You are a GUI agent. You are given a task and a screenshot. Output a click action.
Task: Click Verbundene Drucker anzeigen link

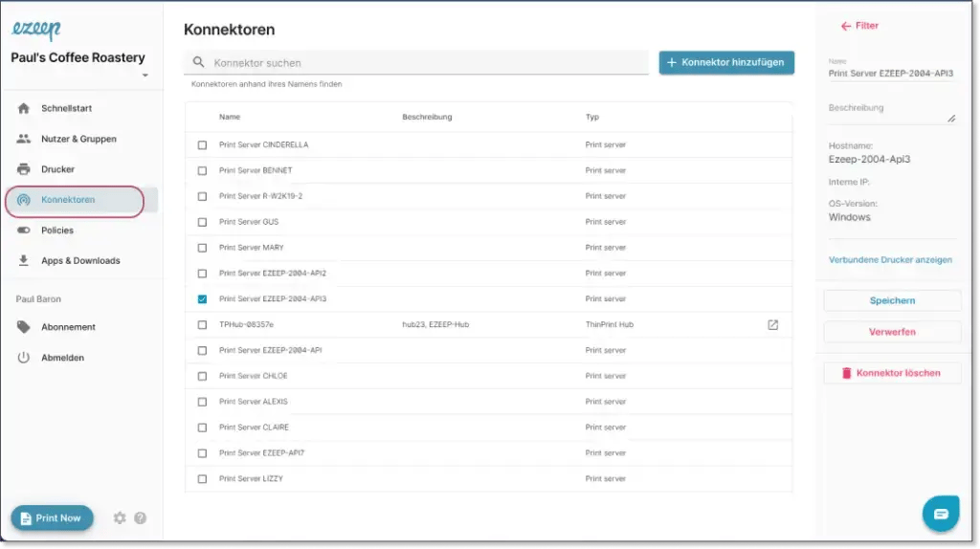click(x=890, y=260)
